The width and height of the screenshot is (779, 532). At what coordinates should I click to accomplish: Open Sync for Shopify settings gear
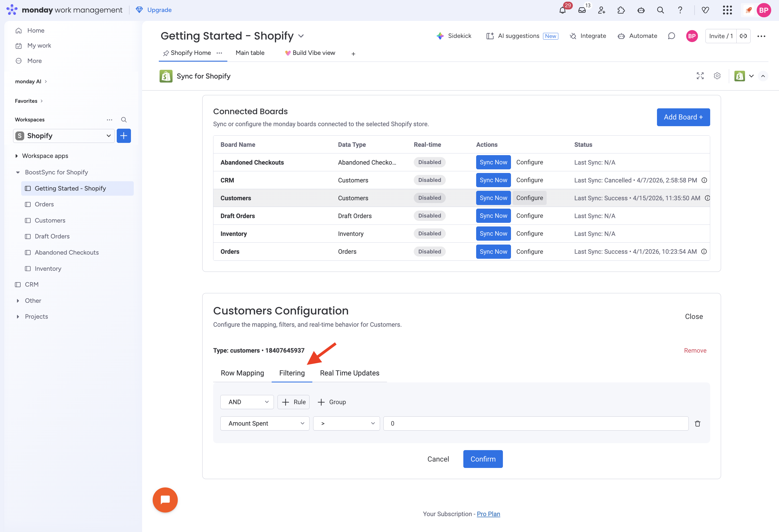coord(717,76)
